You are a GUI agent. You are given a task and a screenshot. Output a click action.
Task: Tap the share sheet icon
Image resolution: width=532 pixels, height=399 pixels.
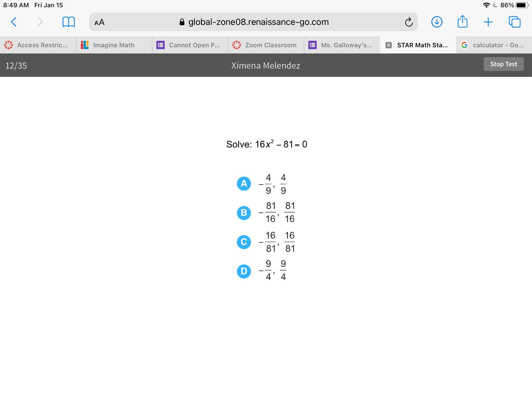tap(462, 22)
